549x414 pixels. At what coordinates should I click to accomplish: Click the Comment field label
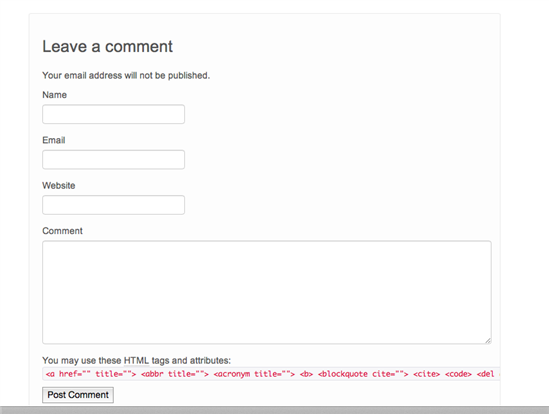pos(62,231)
